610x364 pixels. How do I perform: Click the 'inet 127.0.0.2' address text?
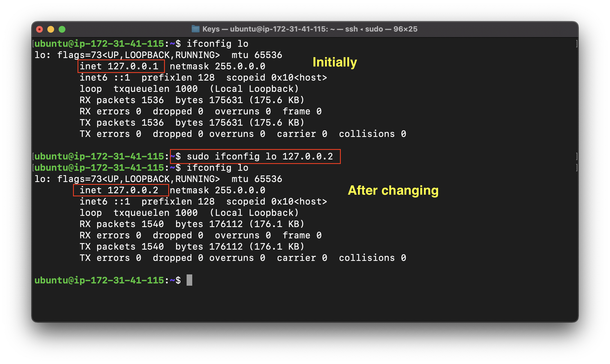[x=119, y=190]
